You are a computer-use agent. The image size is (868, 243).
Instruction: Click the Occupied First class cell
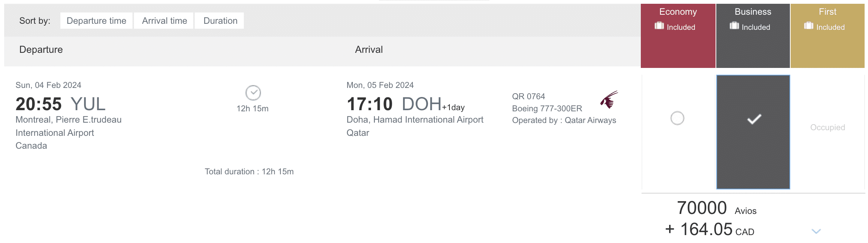point(827,128)
